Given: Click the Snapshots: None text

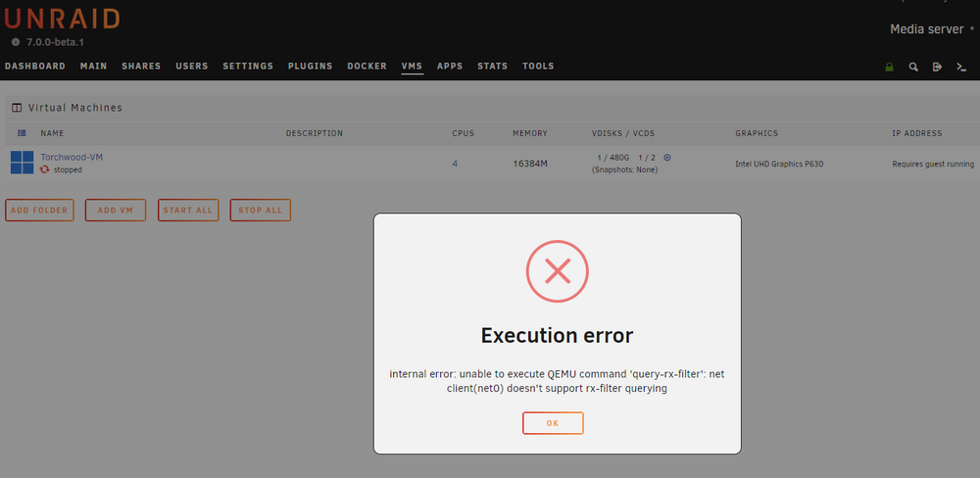Looking at the screenshot, I should click(624, 169).
